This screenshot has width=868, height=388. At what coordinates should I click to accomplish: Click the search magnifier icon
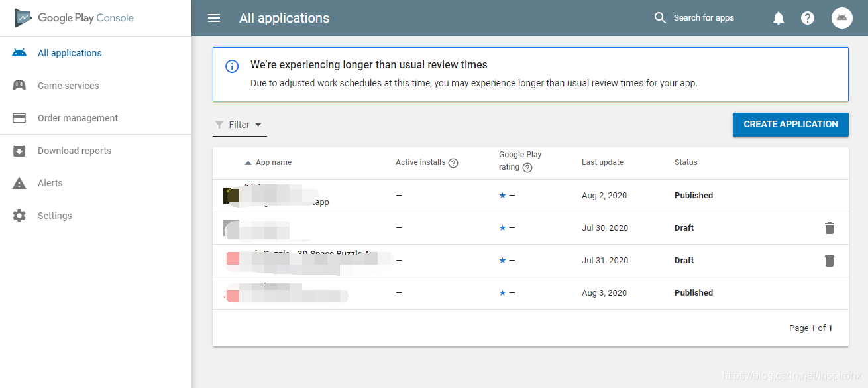tap(660, 18)
